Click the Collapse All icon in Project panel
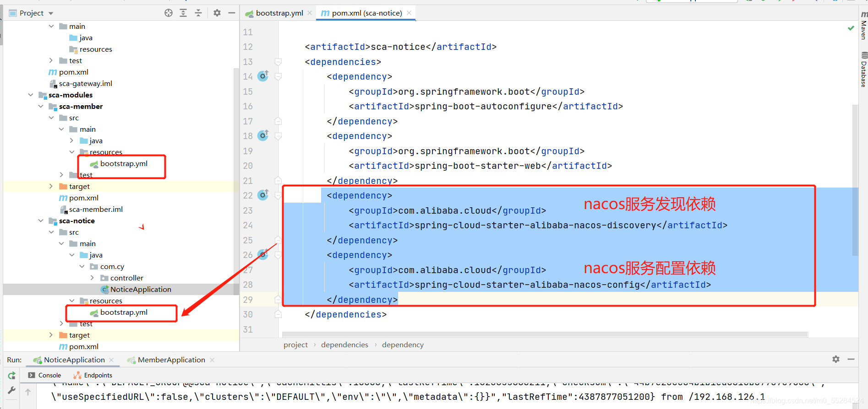Screen dimensions: 868x409 198,13
